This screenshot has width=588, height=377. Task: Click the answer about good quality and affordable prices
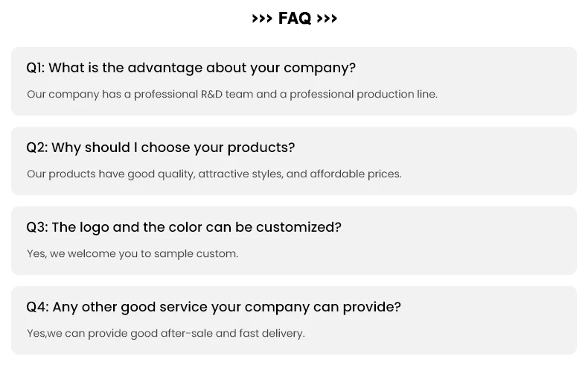point(214,174)
